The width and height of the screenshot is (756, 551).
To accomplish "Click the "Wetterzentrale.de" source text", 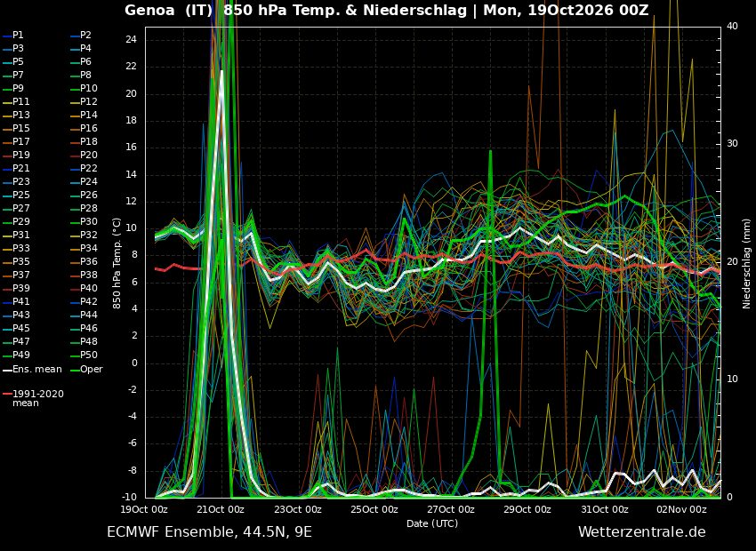I will tap(642, 532).
